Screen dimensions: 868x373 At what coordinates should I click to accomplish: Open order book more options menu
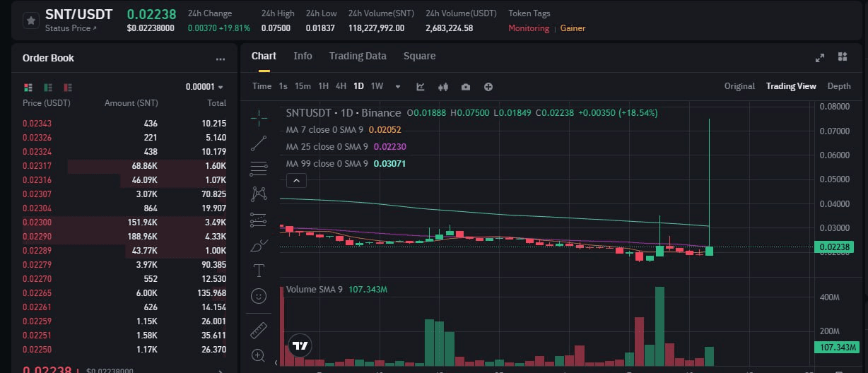click(x=221, y=59)
